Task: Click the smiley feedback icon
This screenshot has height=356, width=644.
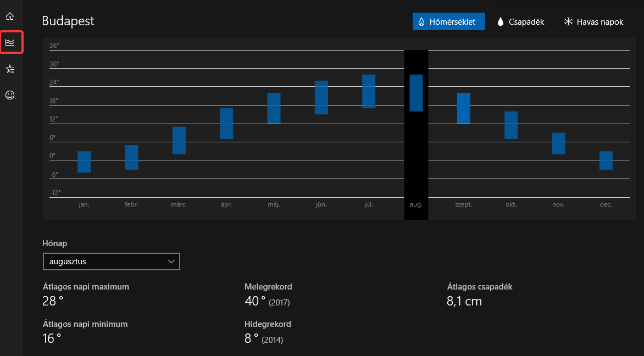Action: point(10,95)
